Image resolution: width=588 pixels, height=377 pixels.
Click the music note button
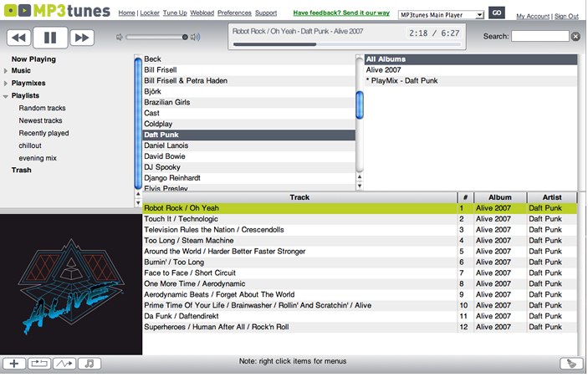pos(89,364)
